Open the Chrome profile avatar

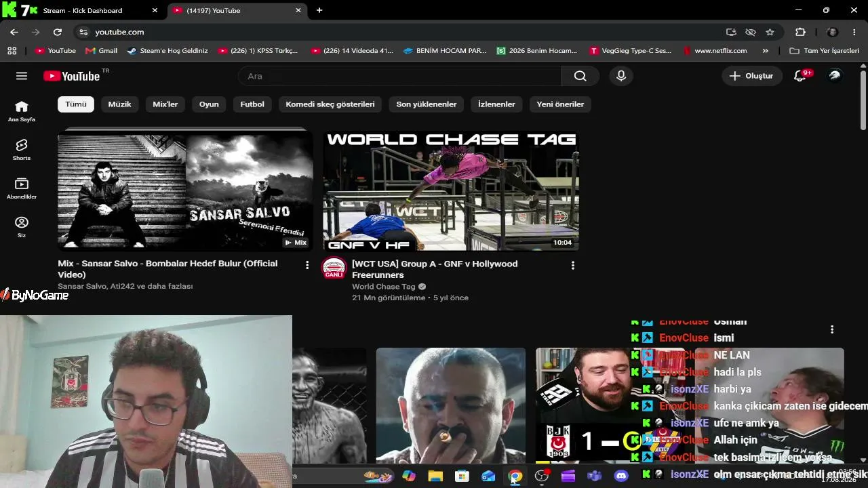pyautogui.click(x=833, y=32)
